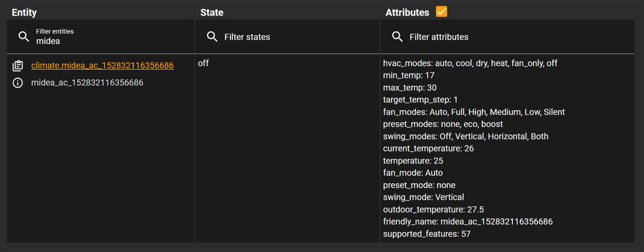
Task: Click into the Filter states field
Action: [293, 37]
